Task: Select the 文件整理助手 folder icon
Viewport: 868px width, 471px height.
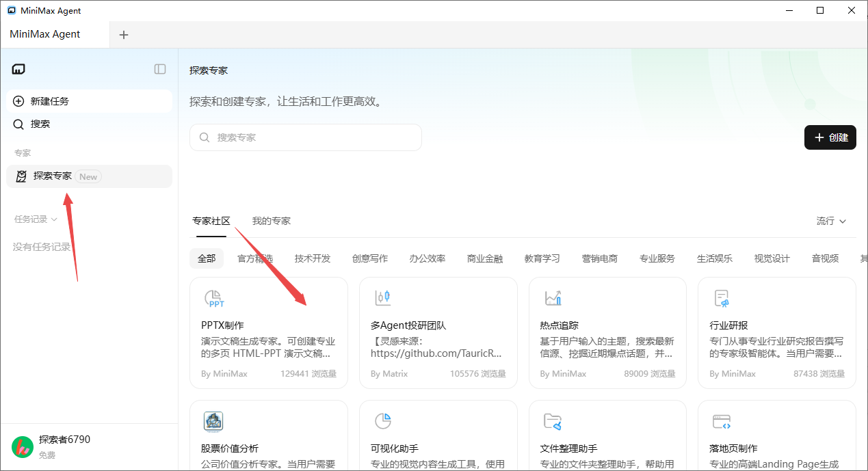Action: [x=553, y=421]
